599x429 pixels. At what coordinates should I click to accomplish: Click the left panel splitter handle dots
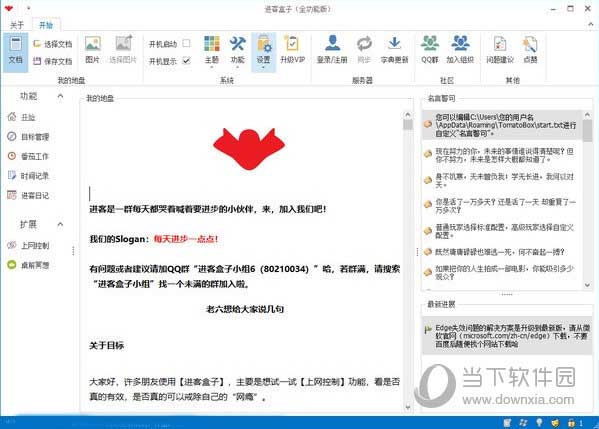tap(73, 251)
